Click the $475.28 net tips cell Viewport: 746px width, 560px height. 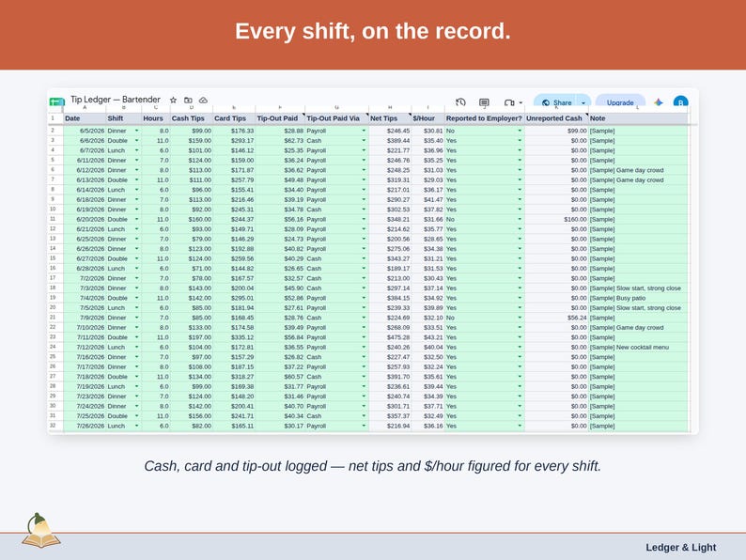click(390, 337)
